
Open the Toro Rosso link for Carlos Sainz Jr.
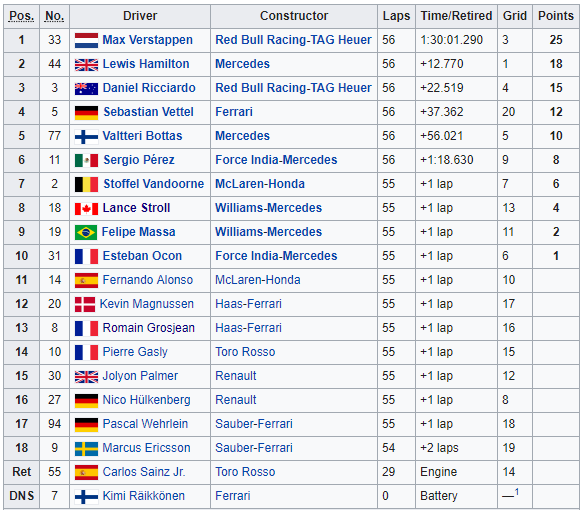tap(245, 472)
